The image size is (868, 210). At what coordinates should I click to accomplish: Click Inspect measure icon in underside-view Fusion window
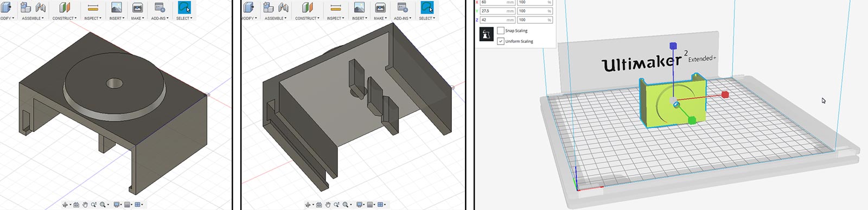336,7
